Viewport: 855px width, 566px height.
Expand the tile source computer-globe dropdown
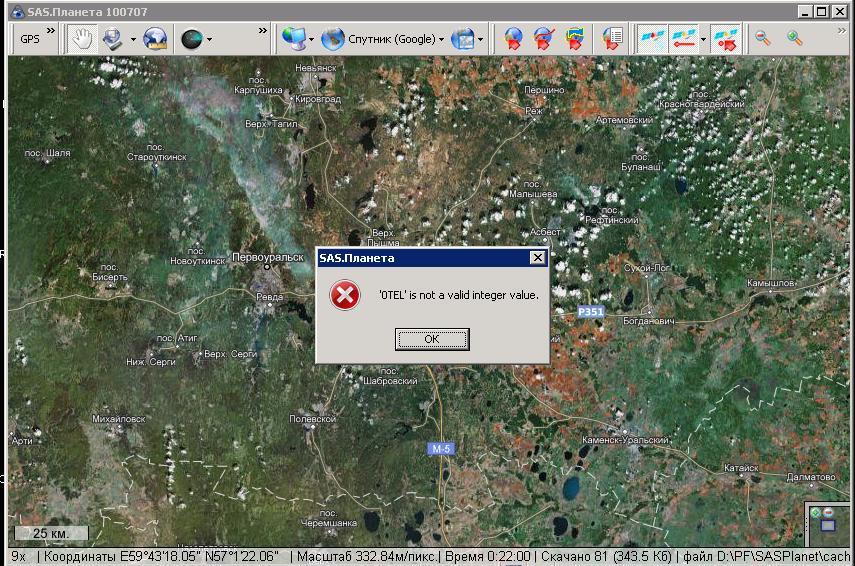[x=312, y=40]
